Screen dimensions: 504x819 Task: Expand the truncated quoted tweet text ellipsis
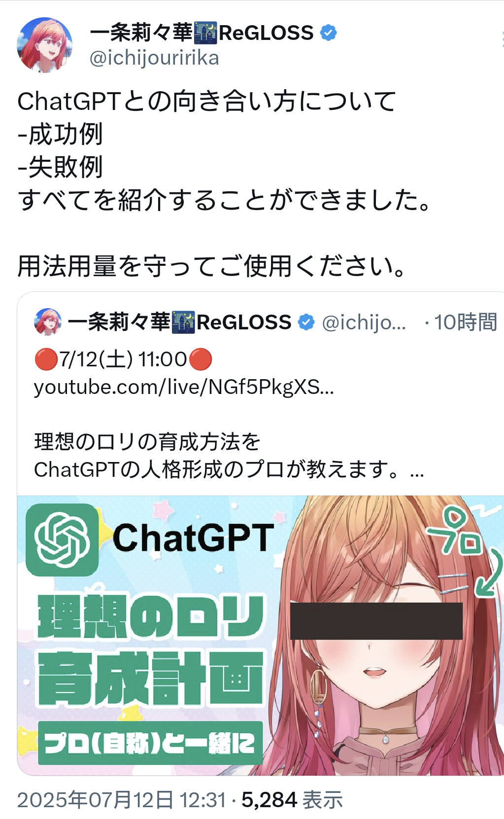(x=417, y=471)
